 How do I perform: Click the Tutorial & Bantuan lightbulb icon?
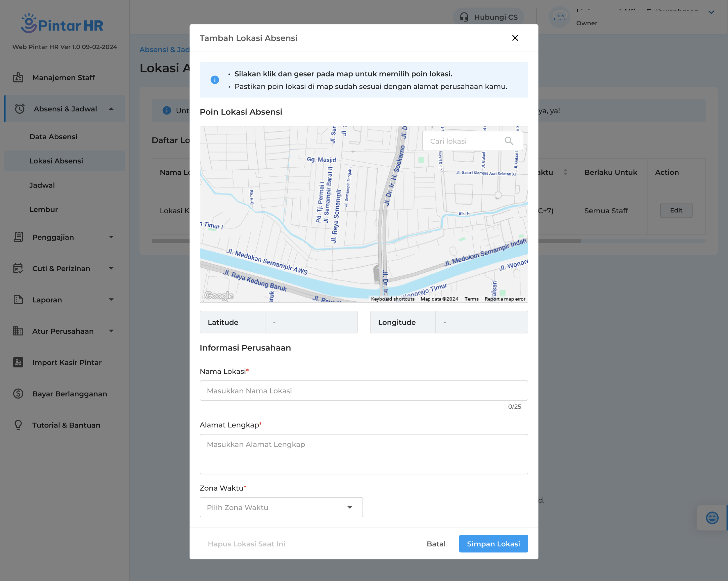click(18, 425)
